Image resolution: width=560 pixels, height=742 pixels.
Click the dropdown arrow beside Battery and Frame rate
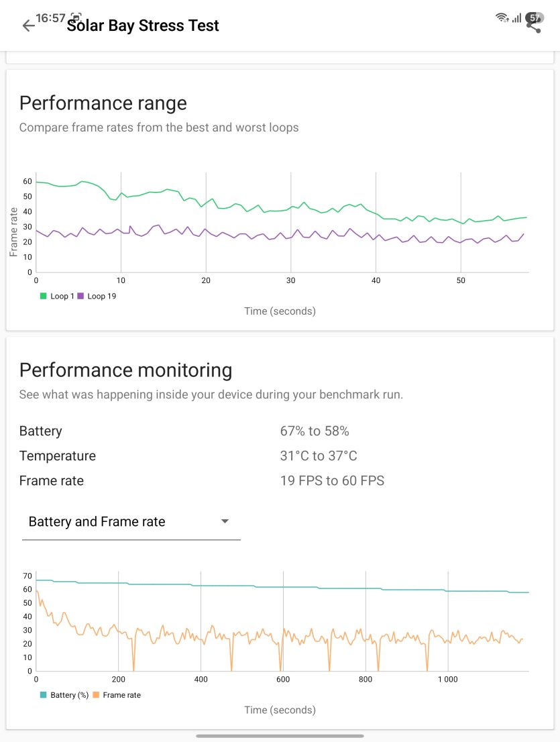point(225,521)
